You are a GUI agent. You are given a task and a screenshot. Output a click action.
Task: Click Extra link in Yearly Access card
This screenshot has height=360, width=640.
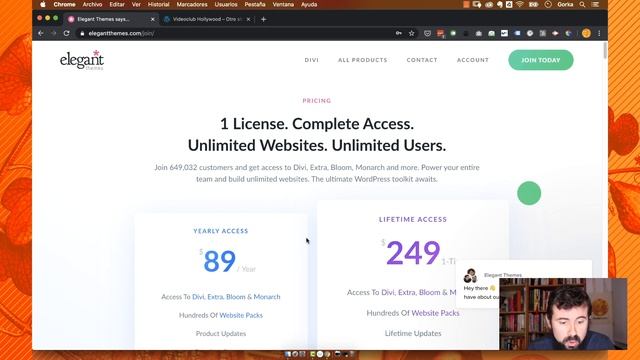[x=215, y=297]
